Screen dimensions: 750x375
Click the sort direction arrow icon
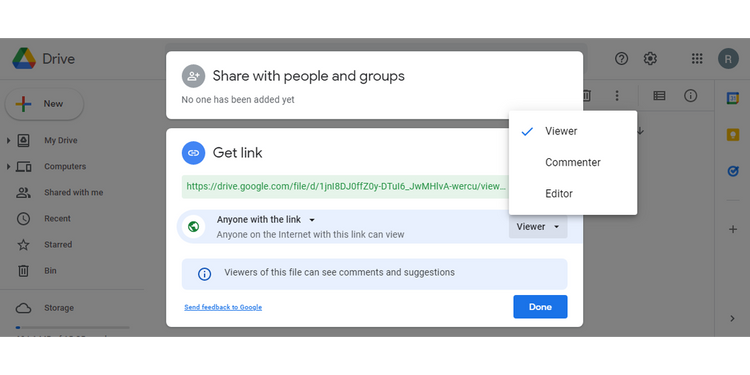click(x=640, y=131)
